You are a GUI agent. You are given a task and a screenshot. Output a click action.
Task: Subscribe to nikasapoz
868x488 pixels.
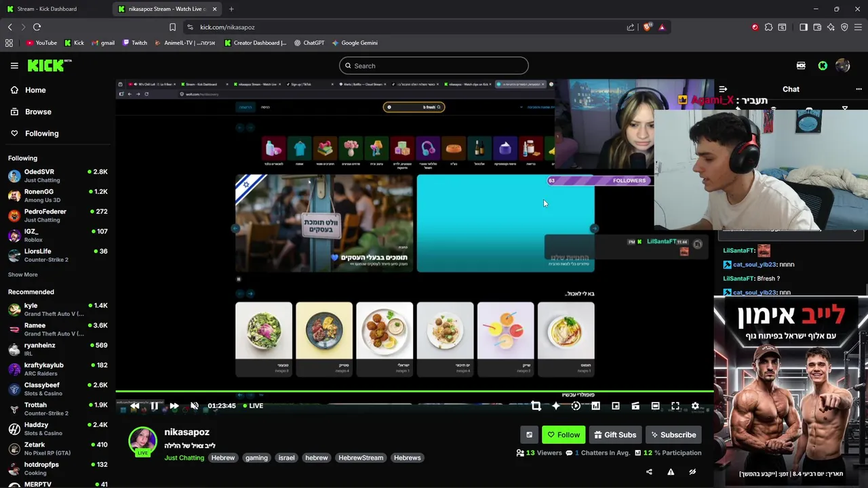673,435
